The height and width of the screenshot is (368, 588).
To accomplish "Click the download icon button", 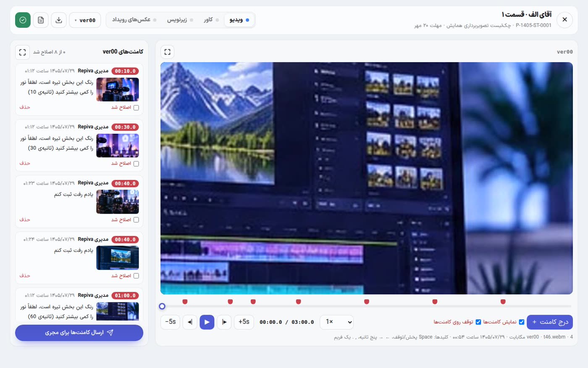I will (x=59, y=20).
